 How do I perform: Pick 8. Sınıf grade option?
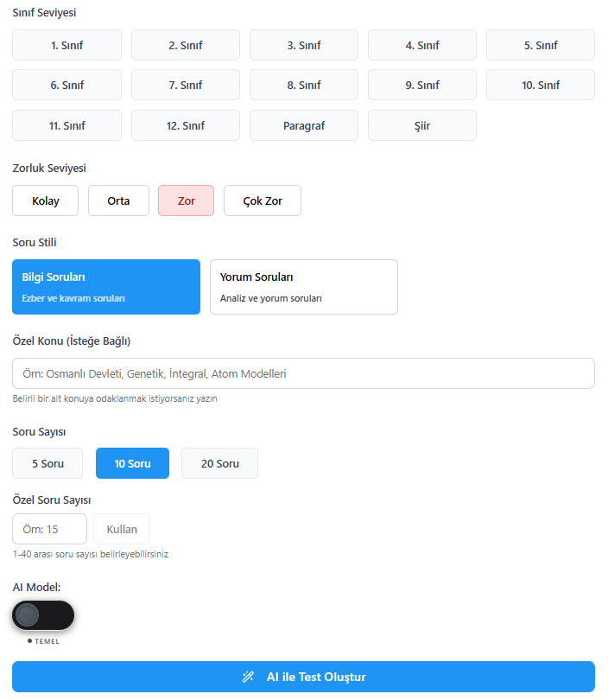pos(303,85)
